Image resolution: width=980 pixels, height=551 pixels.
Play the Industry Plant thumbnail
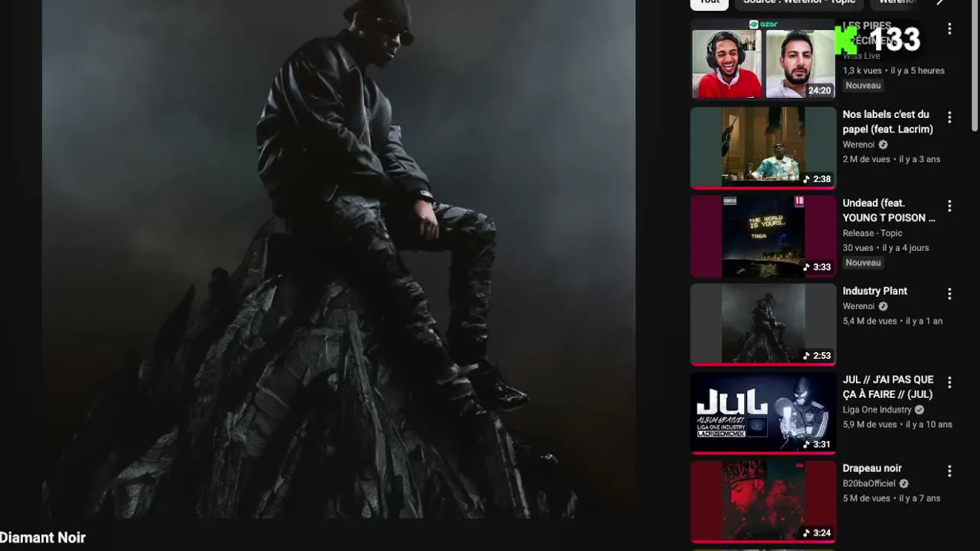(763, 324)
